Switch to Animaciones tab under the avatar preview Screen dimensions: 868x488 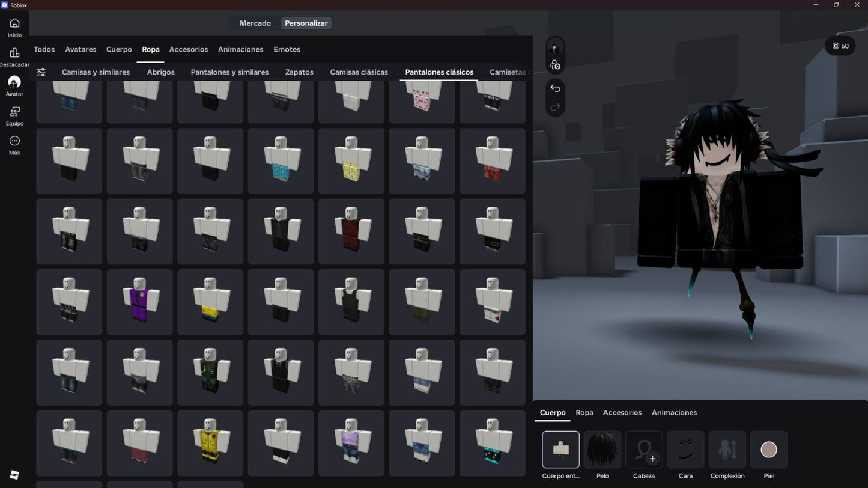pos(674,413)
